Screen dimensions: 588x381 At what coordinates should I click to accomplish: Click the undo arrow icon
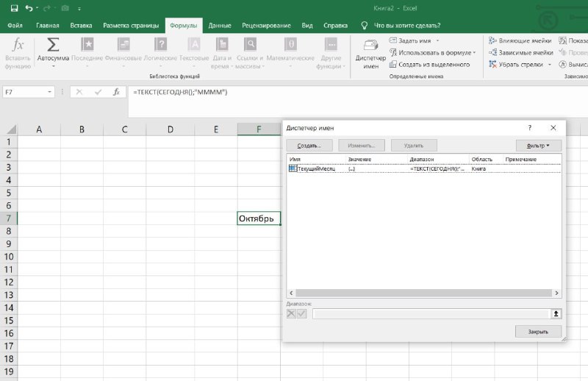pos(29,8)
